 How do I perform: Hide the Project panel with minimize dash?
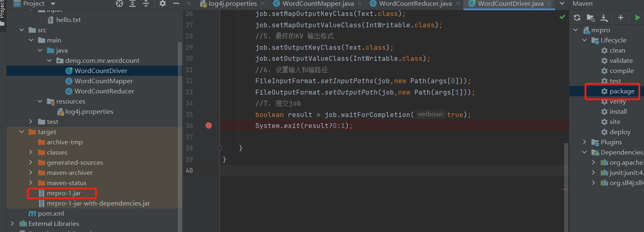click(176, 4)
